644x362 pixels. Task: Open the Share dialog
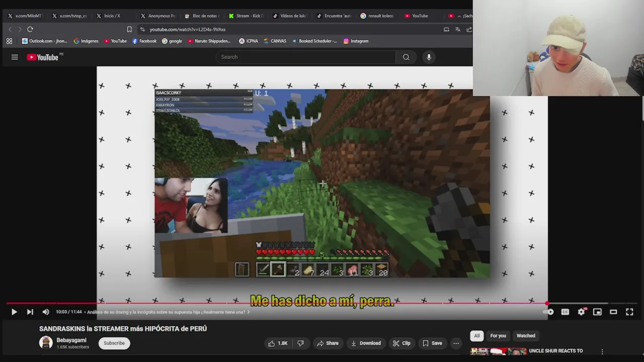pos(328,343)
